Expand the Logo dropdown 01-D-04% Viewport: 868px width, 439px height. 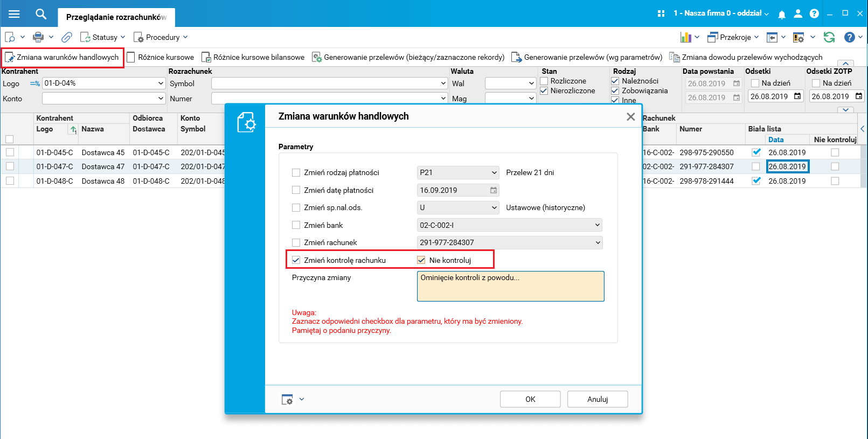(x=161, y=83)
